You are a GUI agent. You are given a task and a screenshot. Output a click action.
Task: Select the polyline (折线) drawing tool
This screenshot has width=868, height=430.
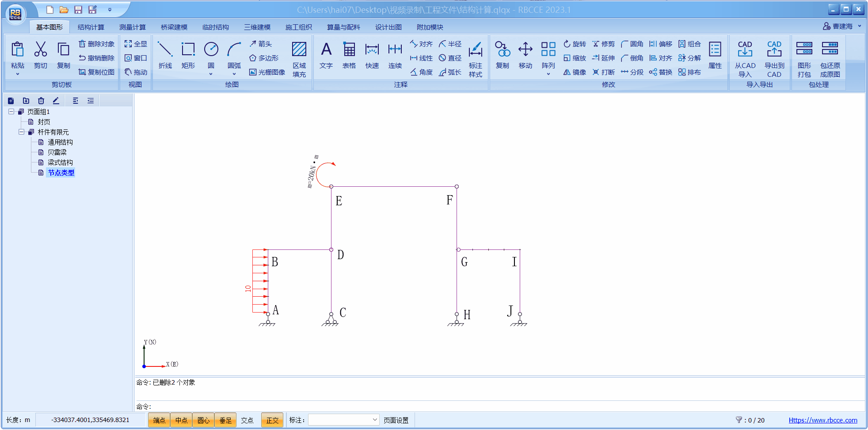pyautogui.click(x=165, y=55)
